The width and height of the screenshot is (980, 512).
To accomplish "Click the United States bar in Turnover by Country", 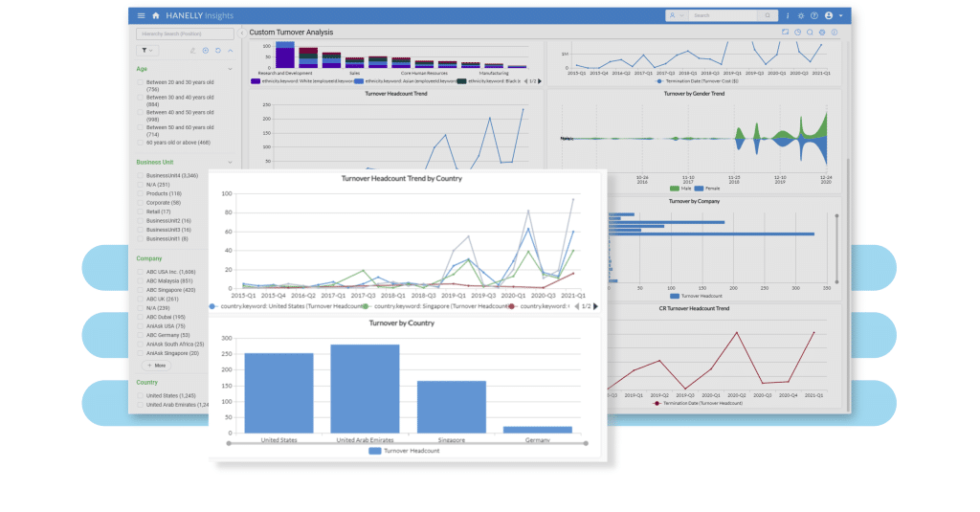I will (278, 393).
